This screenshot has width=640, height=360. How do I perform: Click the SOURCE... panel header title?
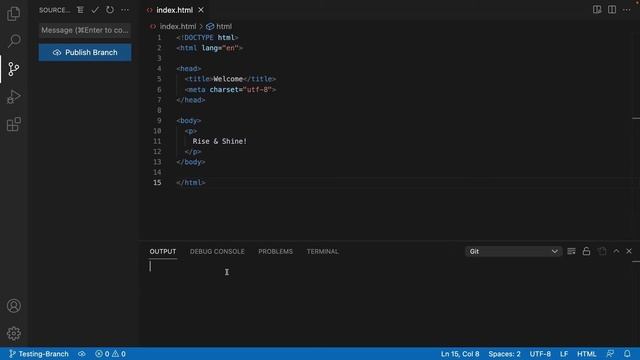(55, 10)
